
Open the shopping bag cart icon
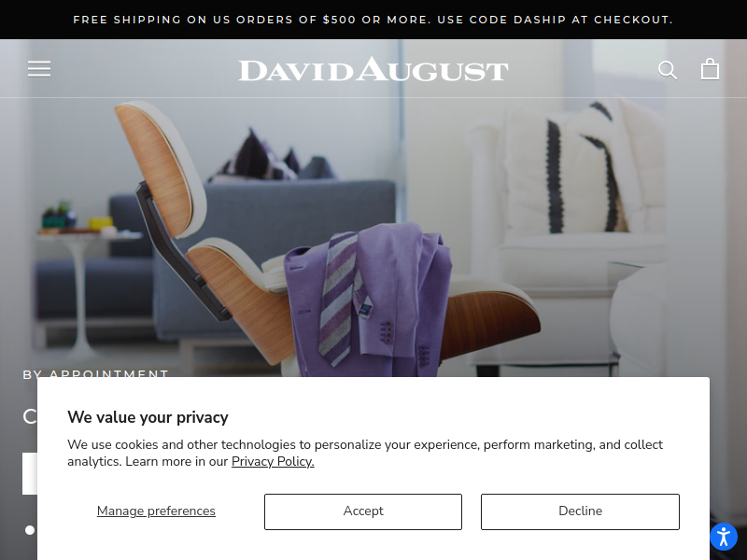(x=710, y=69)
